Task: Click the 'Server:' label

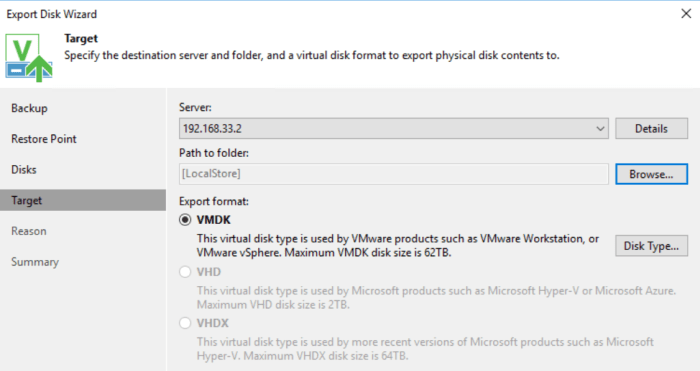Action: coord(195,107)
